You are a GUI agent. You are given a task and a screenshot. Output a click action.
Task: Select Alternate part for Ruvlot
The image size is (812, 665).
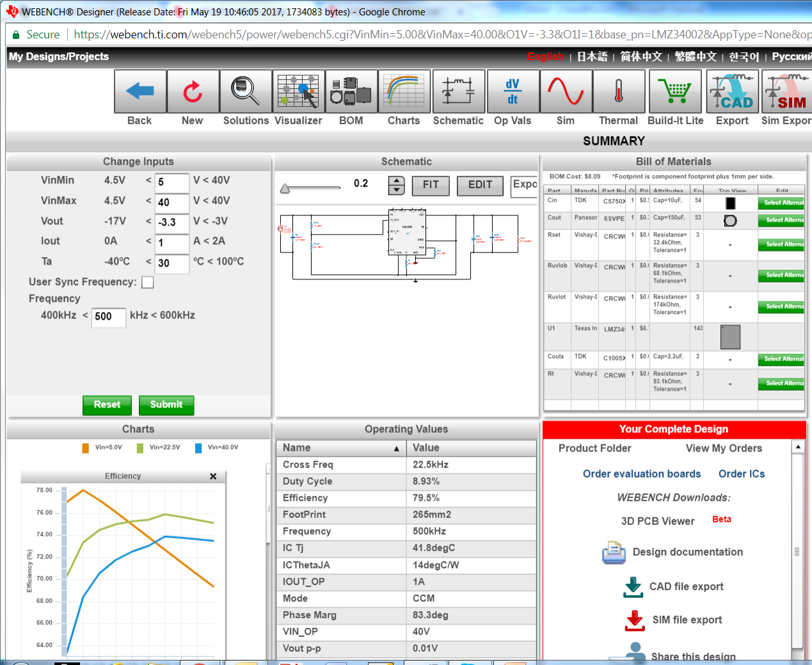[782, 307]
